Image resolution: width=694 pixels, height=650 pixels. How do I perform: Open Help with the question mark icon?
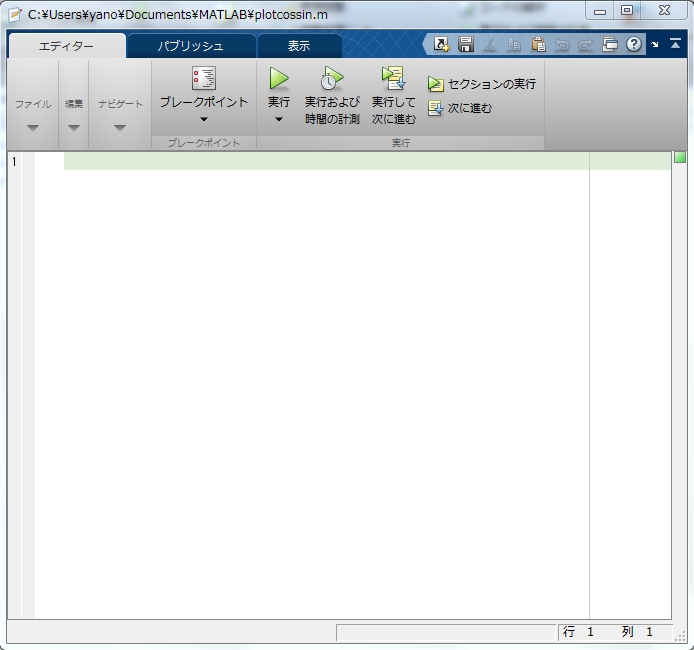click(x=634, y=44)
